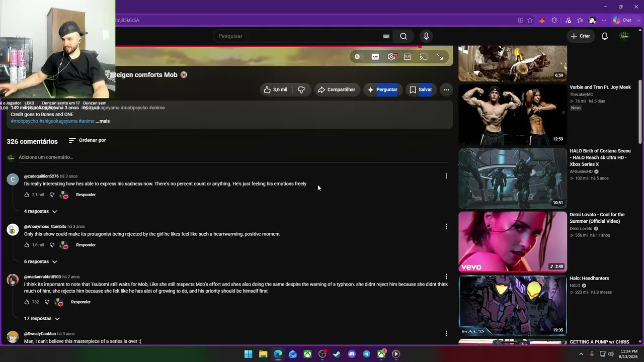Open the browser Extensions puzzle icon
The height and width of the screenshot is (362, 644).
click(x=554, y=20)
